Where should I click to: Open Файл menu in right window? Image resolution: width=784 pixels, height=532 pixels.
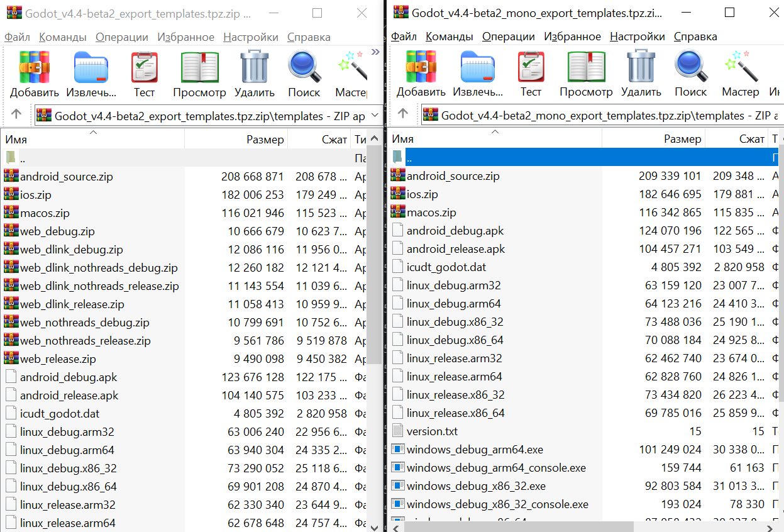pos(404,36)
